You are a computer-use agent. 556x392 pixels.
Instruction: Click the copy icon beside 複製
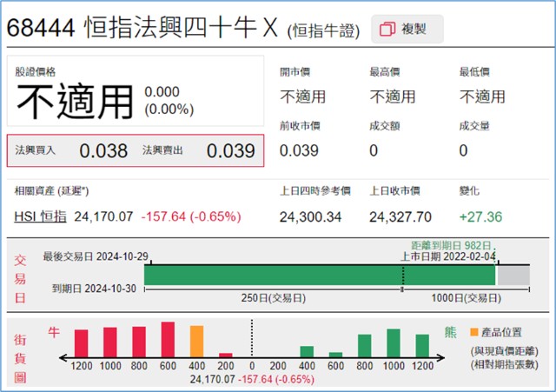[x=387, y=29]
